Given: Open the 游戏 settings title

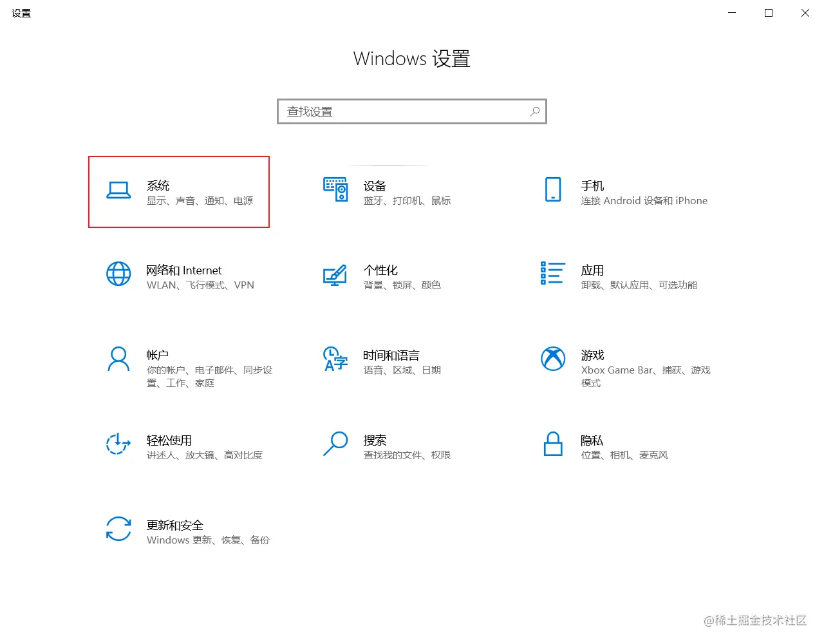Looking at the screenshot, I should pyautogui.click(x=592, y=355).
